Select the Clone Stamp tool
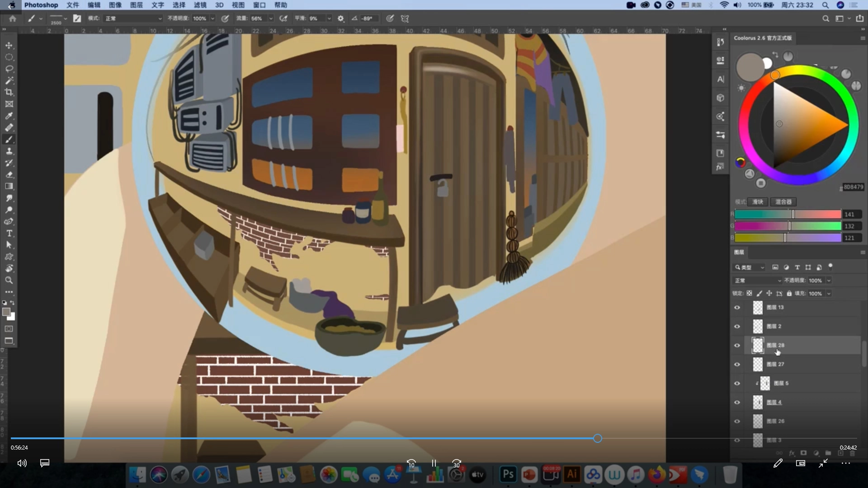Viewport: 868px width, 488px height. (x=9, y=151)
